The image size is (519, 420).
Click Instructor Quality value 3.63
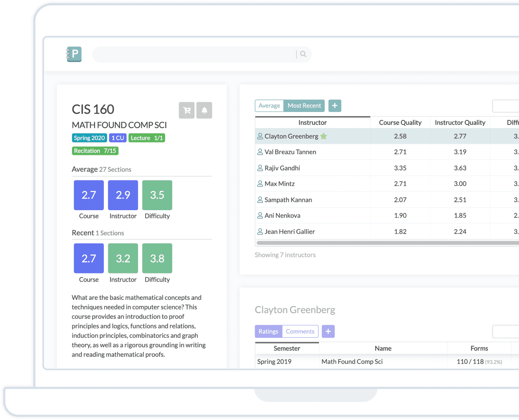[460, 168]
